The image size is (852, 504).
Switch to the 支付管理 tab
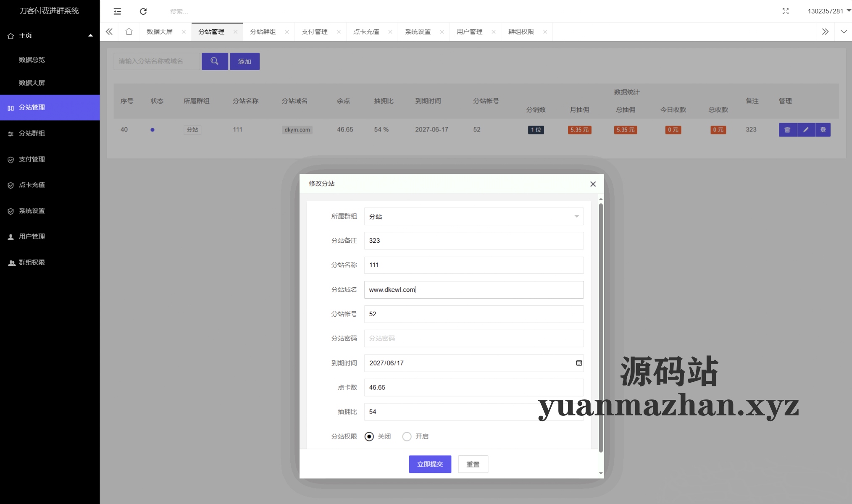click(x=315, y=32)
